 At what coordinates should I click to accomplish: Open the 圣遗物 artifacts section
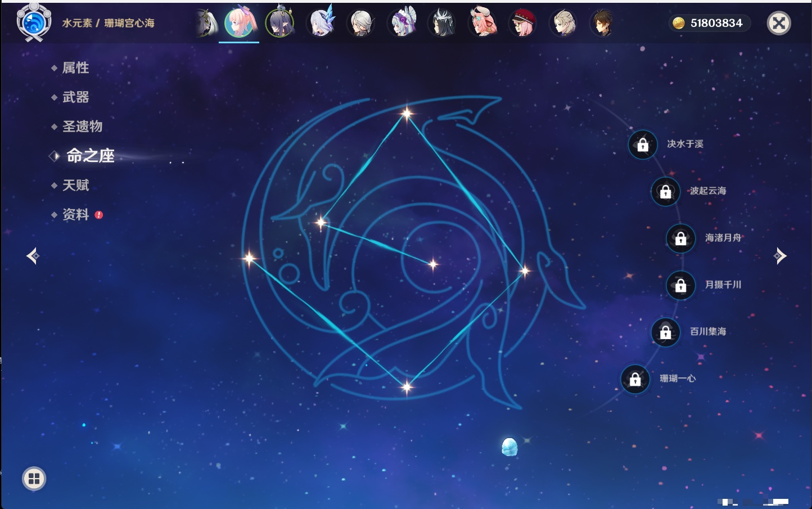(x=82, y=127)
